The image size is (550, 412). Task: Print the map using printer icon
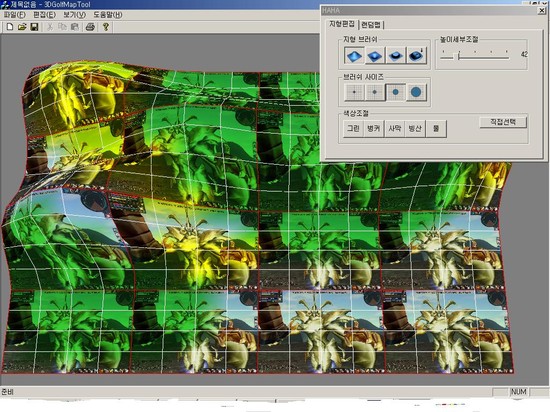(x=90, y=27)
